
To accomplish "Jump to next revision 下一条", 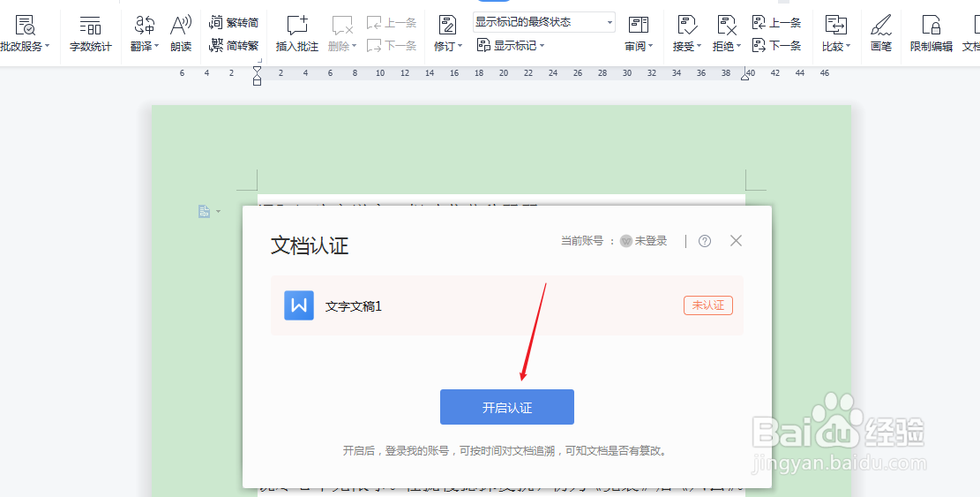I will coord(777,45).
